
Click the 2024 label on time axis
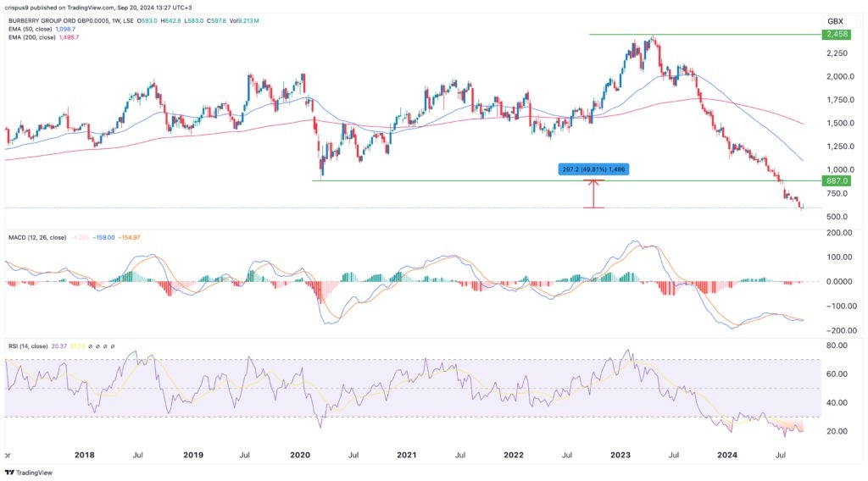click(728, 454)
